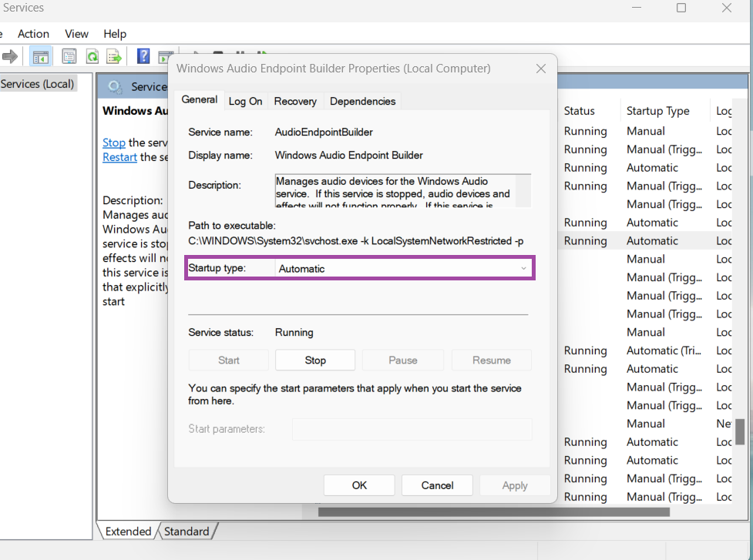Close the Properties dialog with X
Image resolution: width=753 pixels, height=560 pixels.
[x=540, y=69]
